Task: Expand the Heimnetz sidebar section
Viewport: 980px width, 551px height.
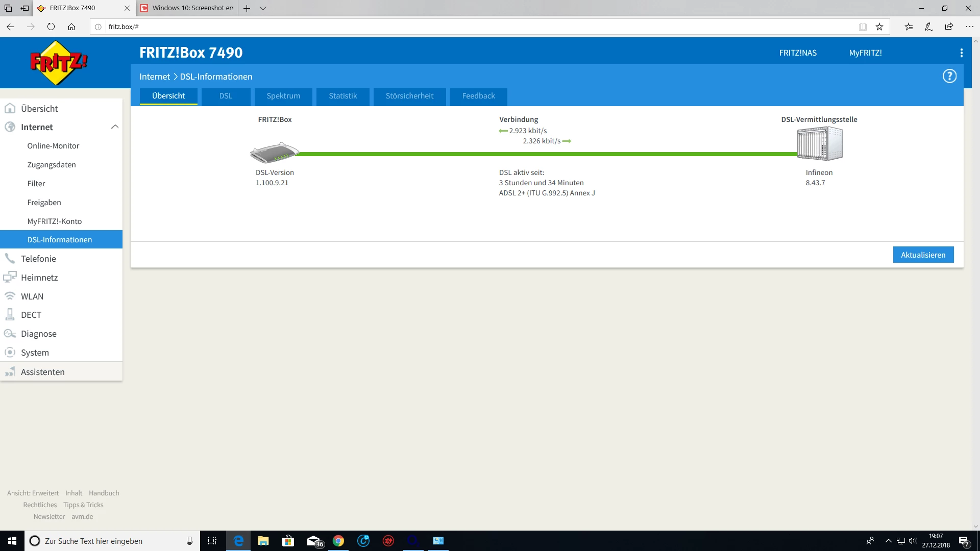Action: pos(39,278)
